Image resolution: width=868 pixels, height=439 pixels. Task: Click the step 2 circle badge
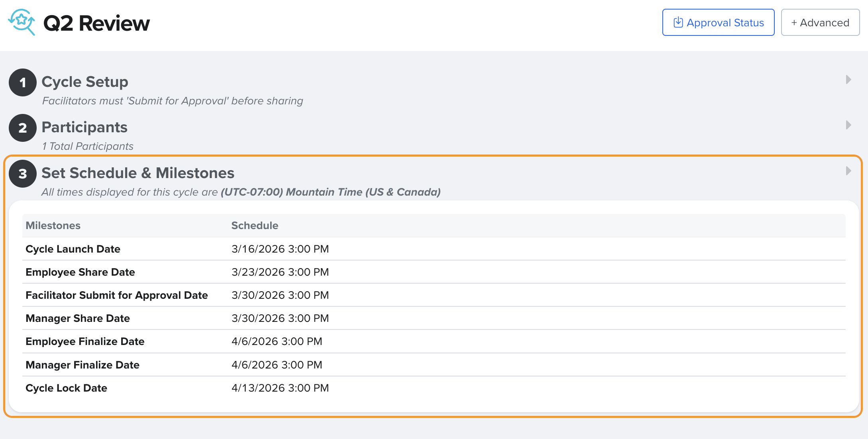[x=23, y=128]
